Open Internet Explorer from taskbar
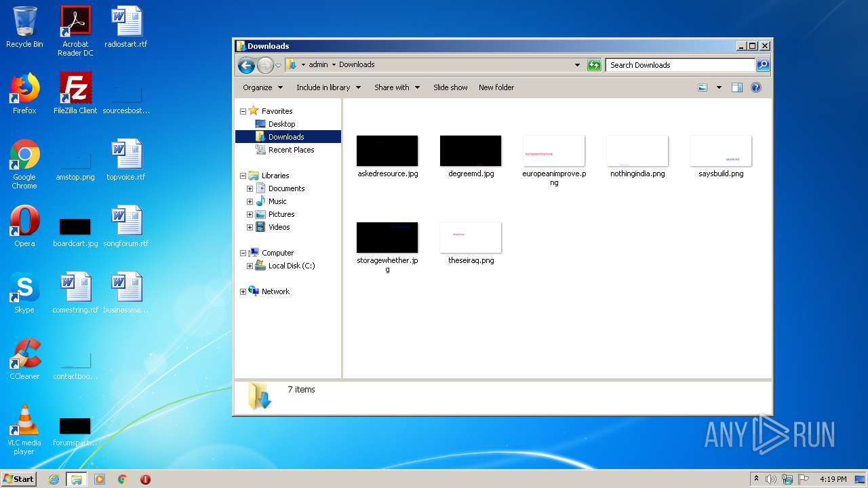This screenshot has width=868, height=488. pos(54,479)
